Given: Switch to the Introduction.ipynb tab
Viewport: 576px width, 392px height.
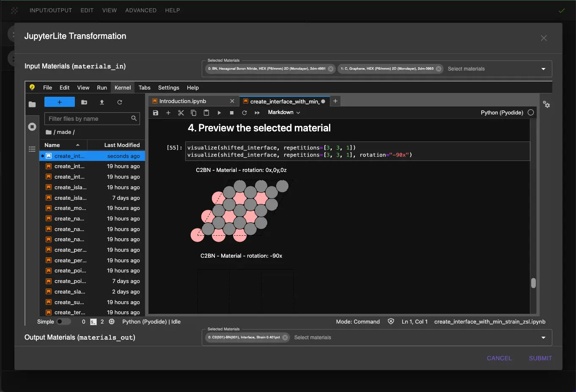Looking at the screenshot, I should tap(183, 101).
